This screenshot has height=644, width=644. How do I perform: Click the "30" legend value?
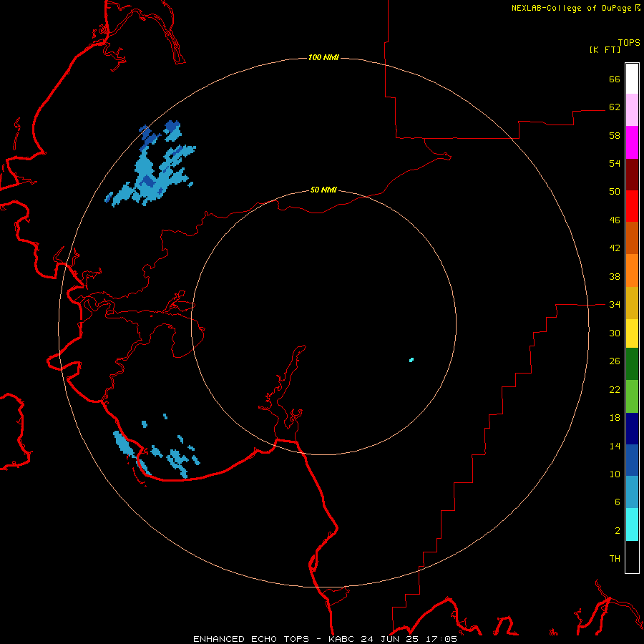pos(615,333)
